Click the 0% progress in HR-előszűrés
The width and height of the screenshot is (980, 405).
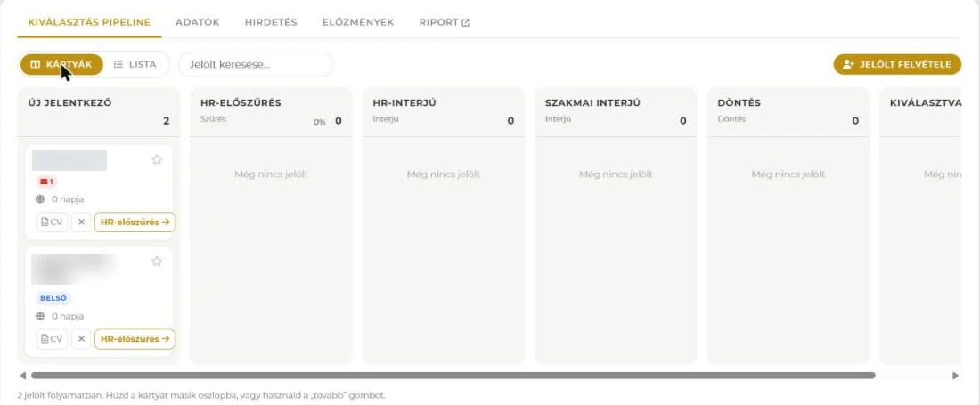(x=319, y=122)
